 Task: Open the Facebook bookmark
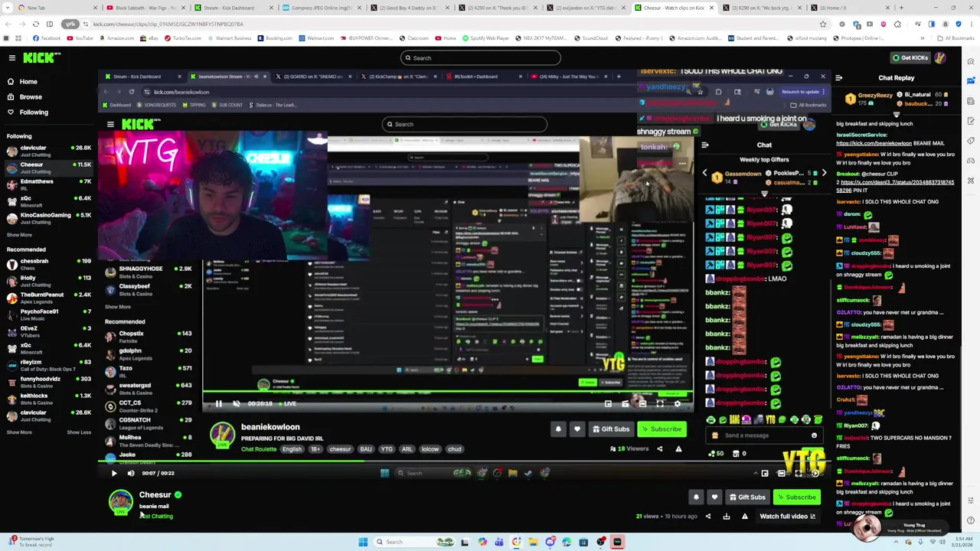click(x=47, y=38)
